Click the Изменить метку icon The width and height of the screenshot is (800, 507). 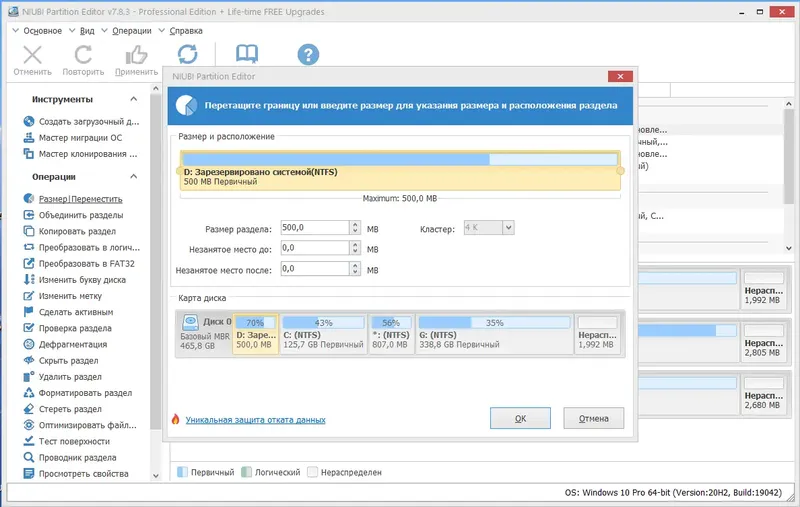coord(29,296)
